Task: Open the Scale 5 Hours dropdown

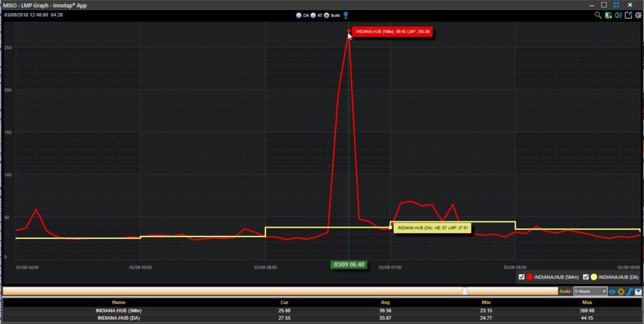Action: click(590, 291)
